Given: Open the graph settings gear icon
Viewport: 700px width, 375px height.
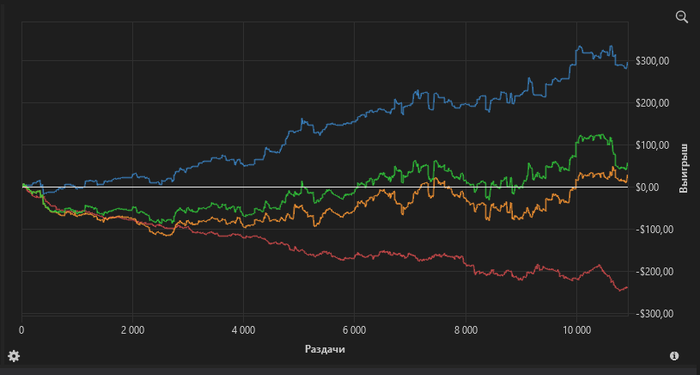Looking at the screenshot, I should pos(14,356).
